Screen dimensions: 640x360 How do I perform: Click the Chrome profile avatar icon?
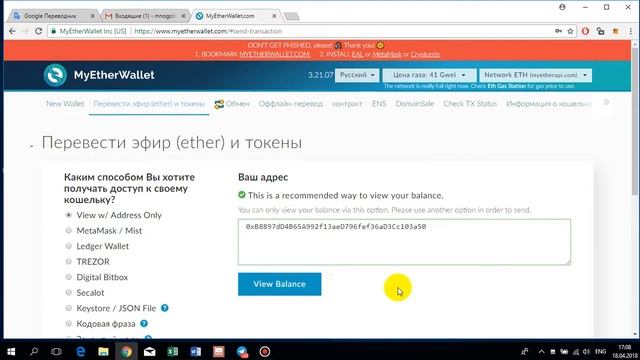562,7
